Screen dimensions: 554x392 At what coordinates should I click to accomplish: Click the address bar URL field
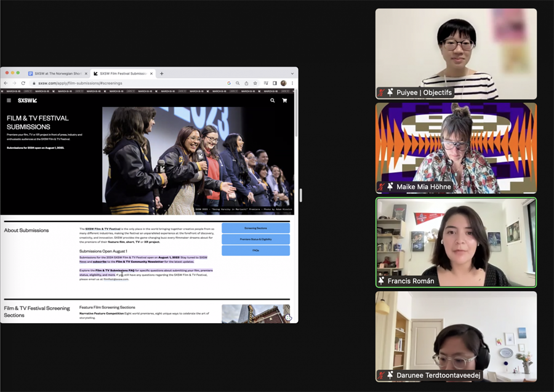pos(123,83)
